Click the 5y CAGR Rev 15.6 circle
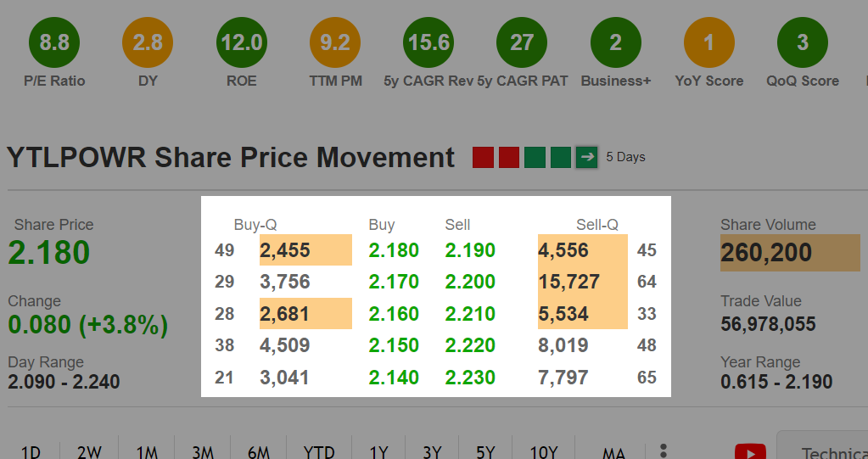Screen dimensions: 868x459 coord(428,42)
